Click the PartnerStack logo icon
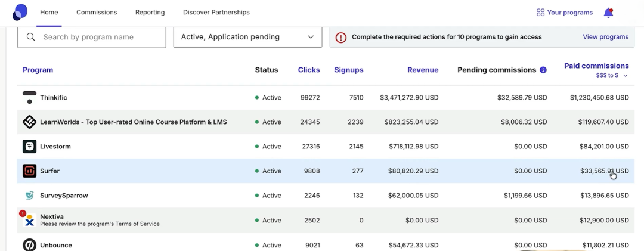Screen dimensions: 644x251 [20, 12]
